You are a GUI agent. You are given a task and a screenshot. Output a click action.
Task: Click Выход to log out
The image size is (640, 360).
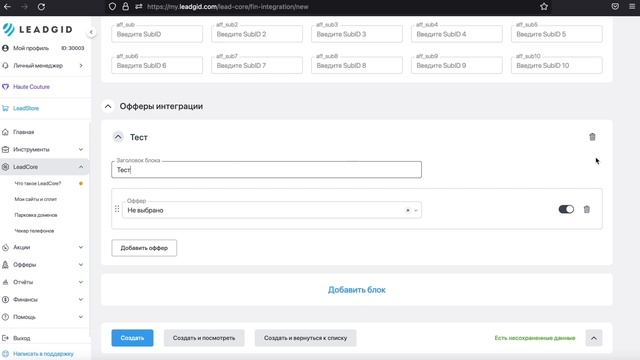pos(22,338)
